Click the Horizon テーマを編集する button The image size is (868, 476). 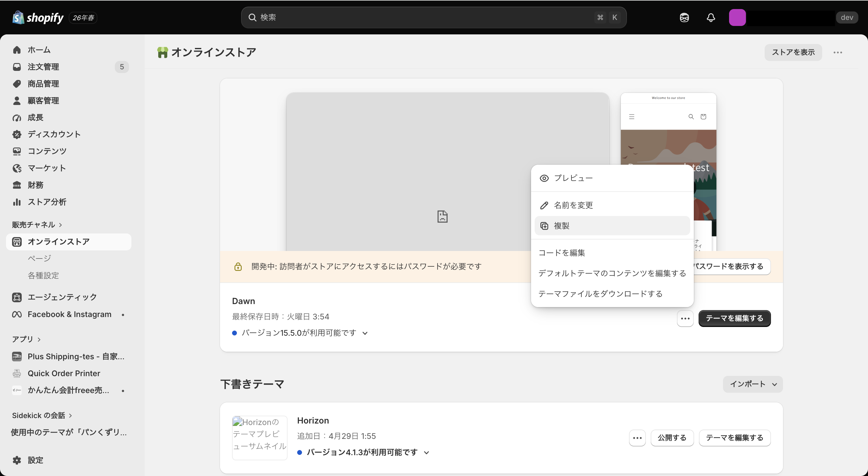[734, 438]
